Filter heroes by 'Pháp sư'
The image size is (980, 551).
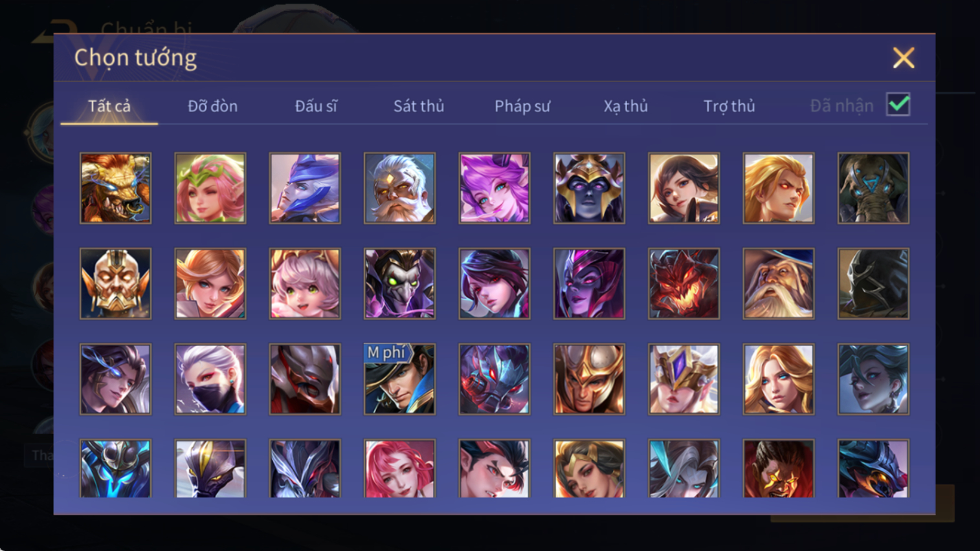click(522, 106)
